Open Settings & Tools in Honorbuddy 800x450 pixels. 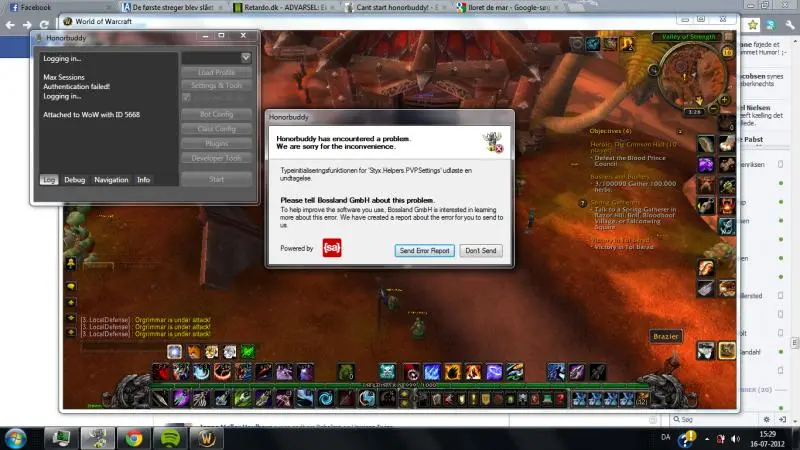pyautogui.click(x=216, y=85)
